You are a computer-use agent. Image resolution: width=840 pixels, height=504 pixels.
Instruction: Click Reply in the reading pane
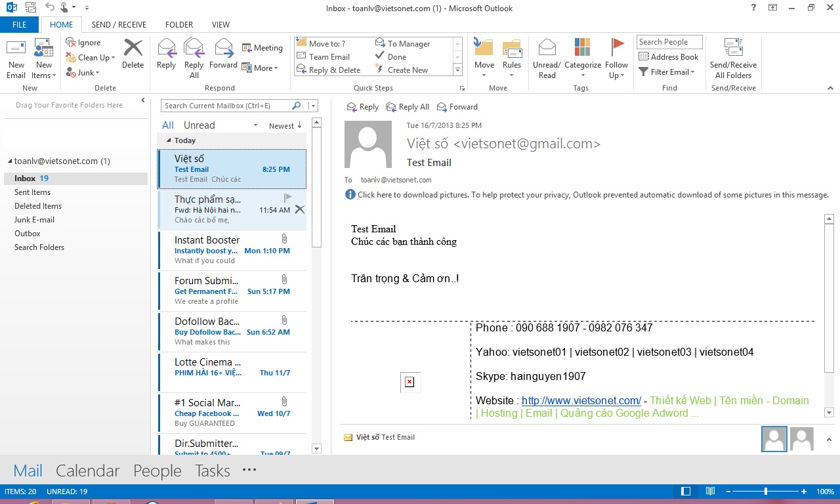click(362, 107)
